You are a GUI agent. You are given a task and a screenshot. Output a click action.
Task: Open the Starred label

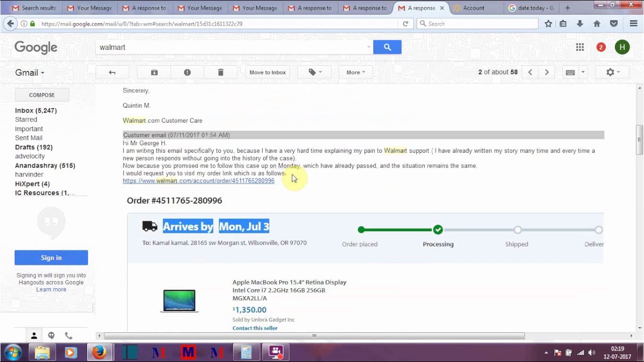tap(26, 120)
